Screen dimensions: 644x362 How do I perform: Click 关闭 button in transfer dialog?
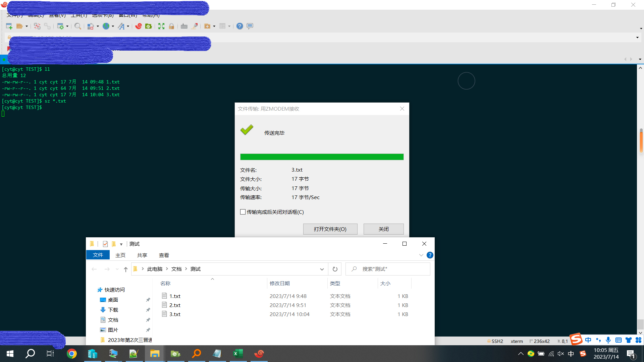click(x=383, y=229)
